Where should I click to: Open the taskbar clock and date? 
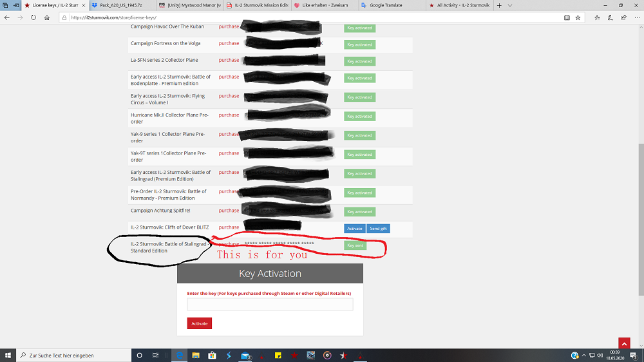tap(615, 356)
